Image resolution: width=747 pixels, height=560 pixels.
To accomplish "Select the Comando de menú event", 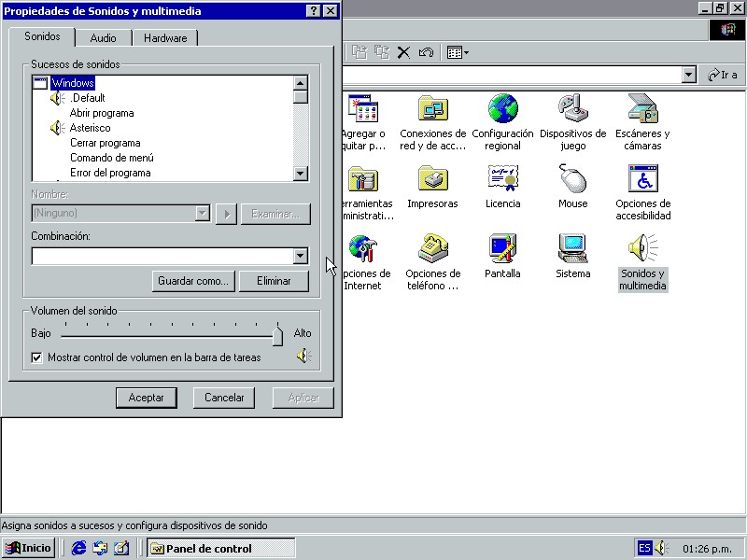I will [112, 158].
